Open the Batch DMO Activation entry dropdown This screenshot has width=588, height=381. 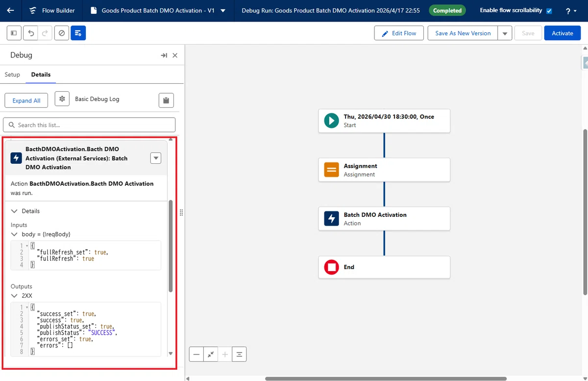coord(156,158)
